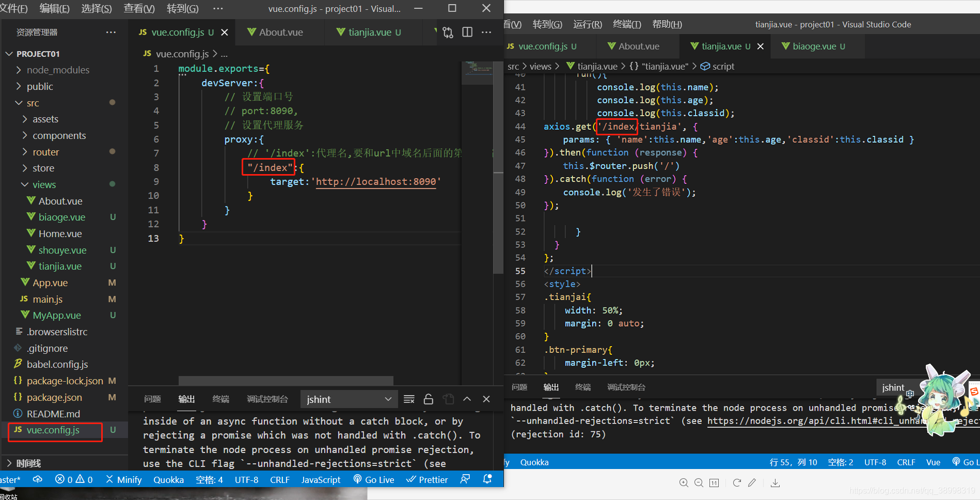980x500 pixels.
Task: Click Minify in left status bar
Action: [x=124, y=479]
